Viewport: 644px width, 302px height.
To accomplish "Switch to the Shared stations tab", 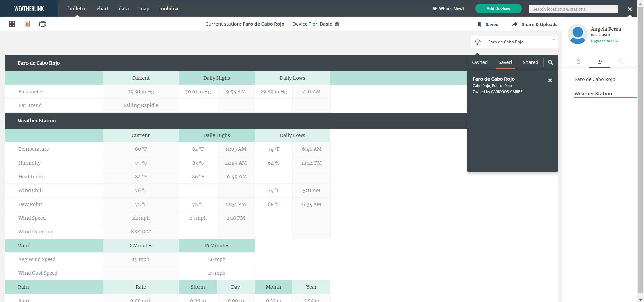I will pyautogui.click(x=530, y=62).
